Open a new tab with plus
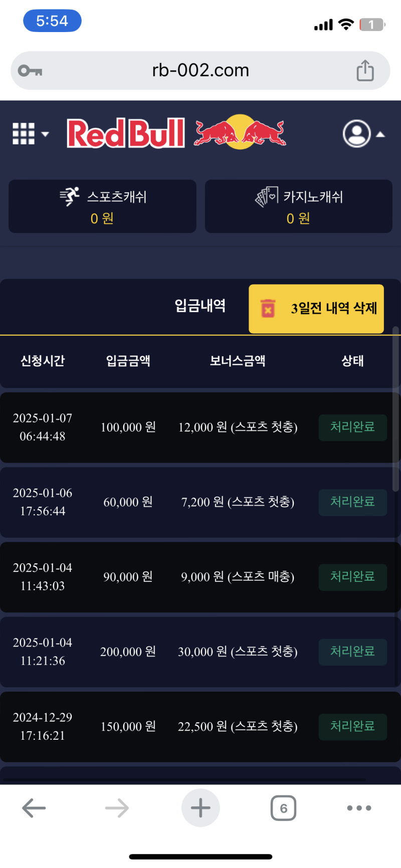401x868 pixels. coord(200,808)
